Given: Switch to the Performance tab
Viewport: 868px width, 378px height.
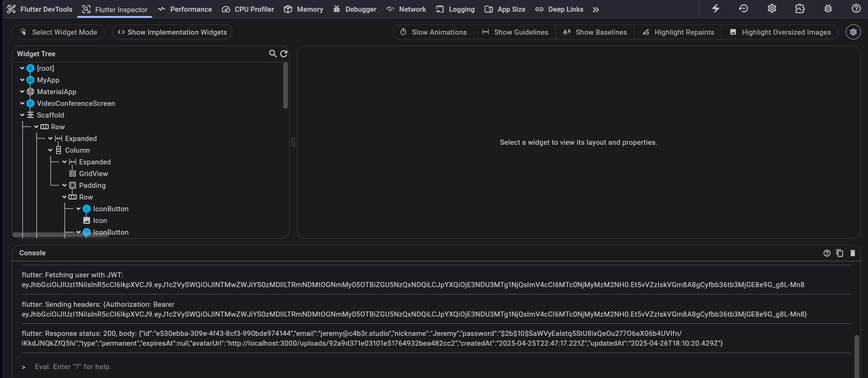Looking at the screenshot, I should coord(185,9).
